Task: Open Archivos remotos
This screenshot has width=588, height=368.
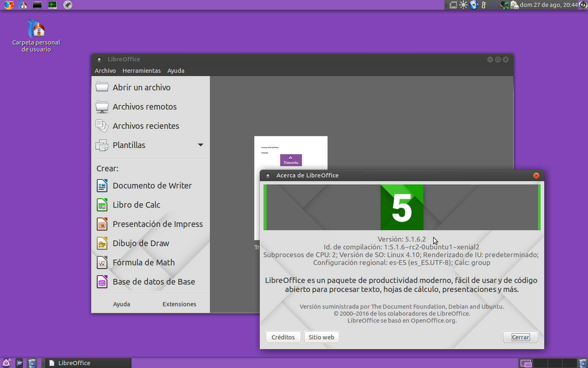Action: click(145, 107)
